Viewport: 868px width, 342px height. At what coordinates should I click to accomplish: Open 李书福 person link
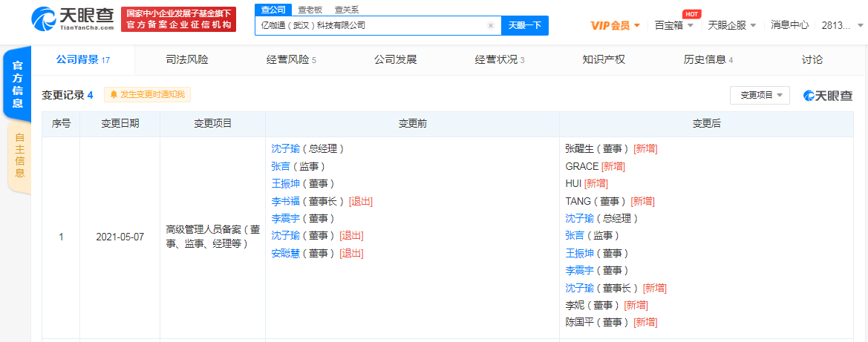tap(285, 201)
